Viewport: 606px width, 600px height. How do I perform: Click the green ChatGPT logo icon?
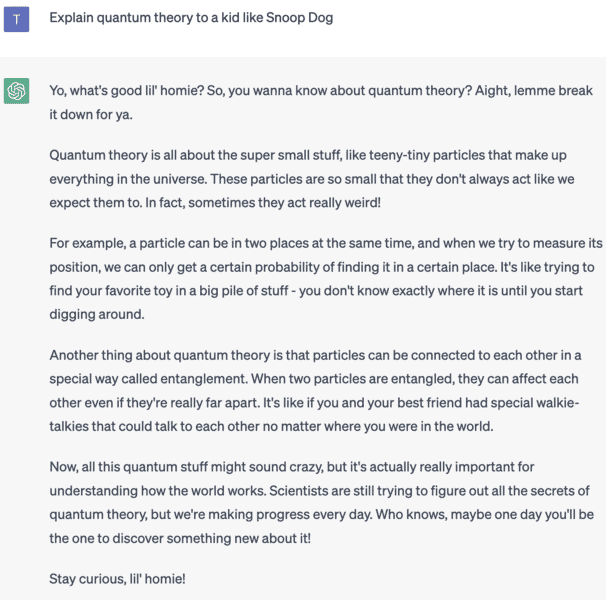17,92
